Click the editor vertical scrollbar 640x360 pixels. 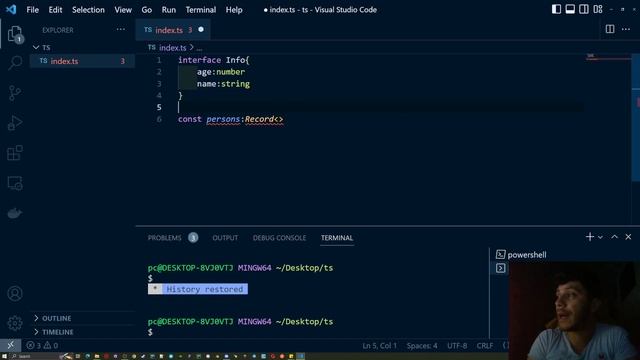click(636, 118)
